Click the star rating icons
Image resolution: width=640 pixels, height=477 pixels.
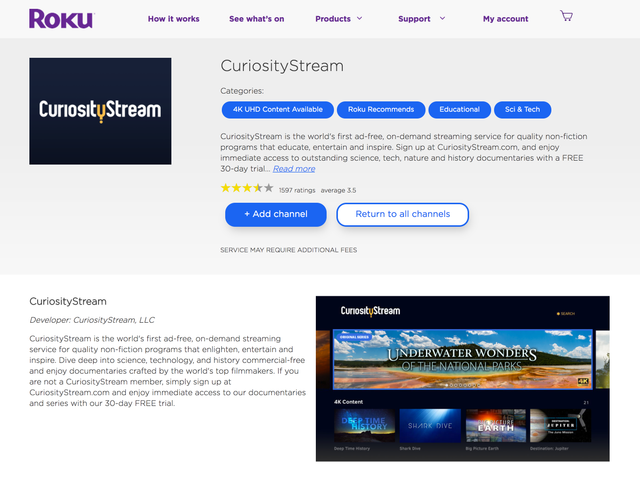click(x=246, y=188)
